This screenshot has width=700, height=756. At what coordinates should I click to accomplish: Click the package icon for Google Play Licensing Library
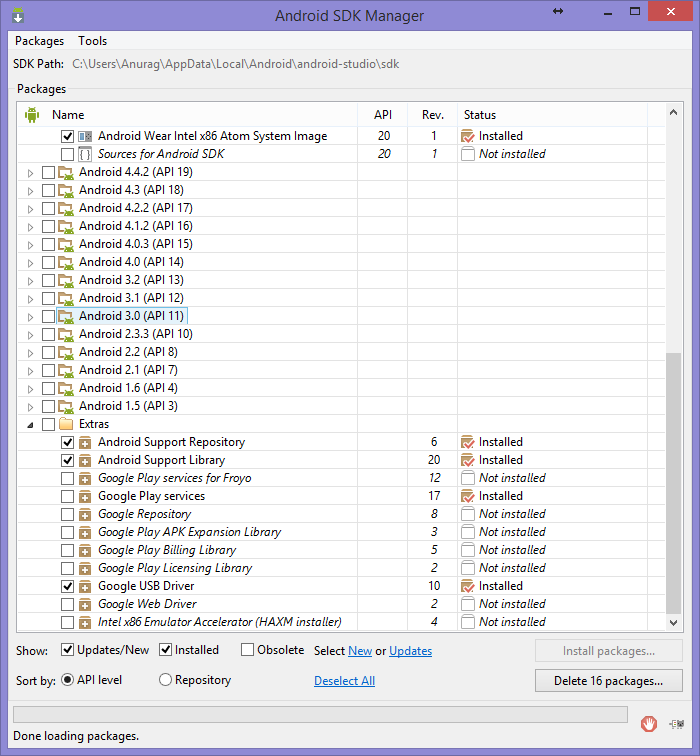[85, 568]
